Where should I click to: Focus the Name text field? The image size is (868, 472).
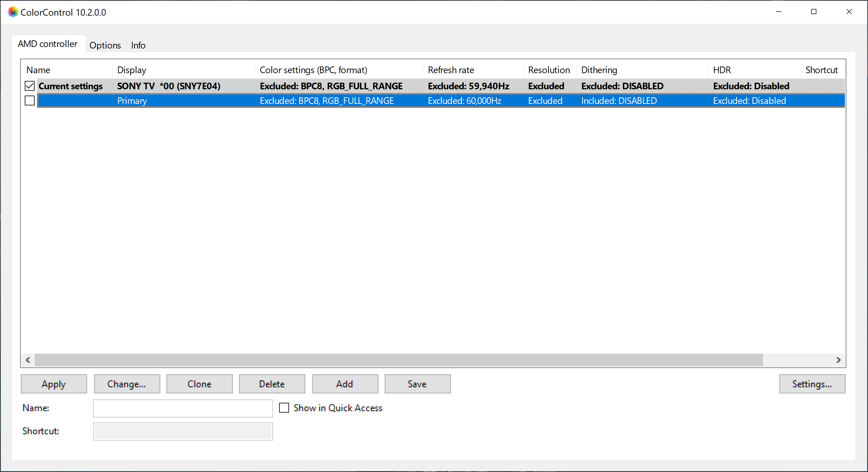(183, 408)
